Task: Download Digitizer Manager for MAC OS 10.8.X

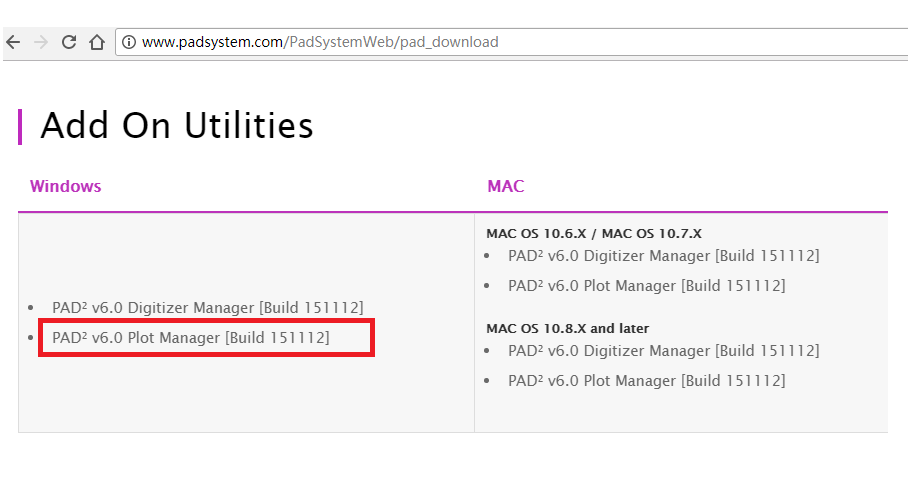Action: click(663, 351)
